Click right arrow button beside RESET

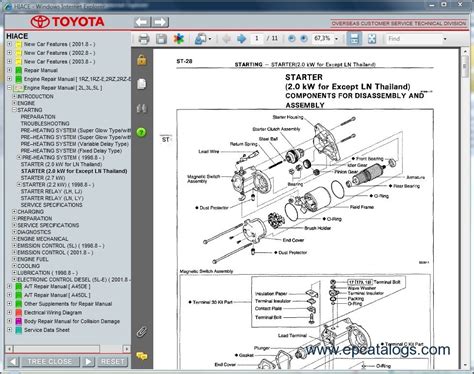click(x=88, y=362)
